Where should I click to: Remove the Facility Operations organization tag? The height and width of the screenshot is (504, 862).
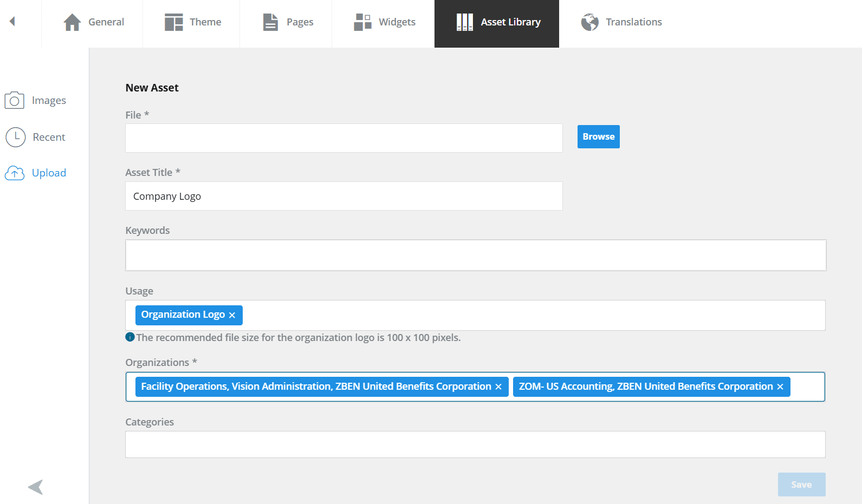pos(498,387)
